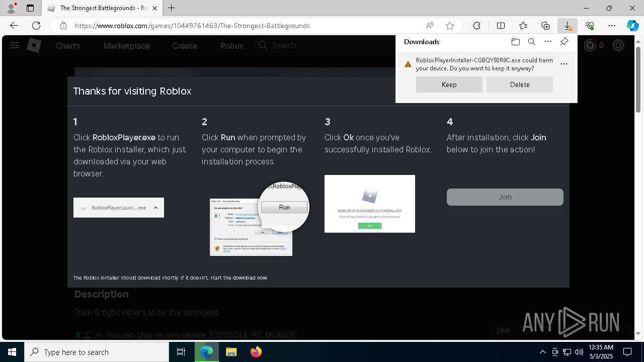Expand RobloxPlayerLauncher download chevron

click(x=155, y=208)
